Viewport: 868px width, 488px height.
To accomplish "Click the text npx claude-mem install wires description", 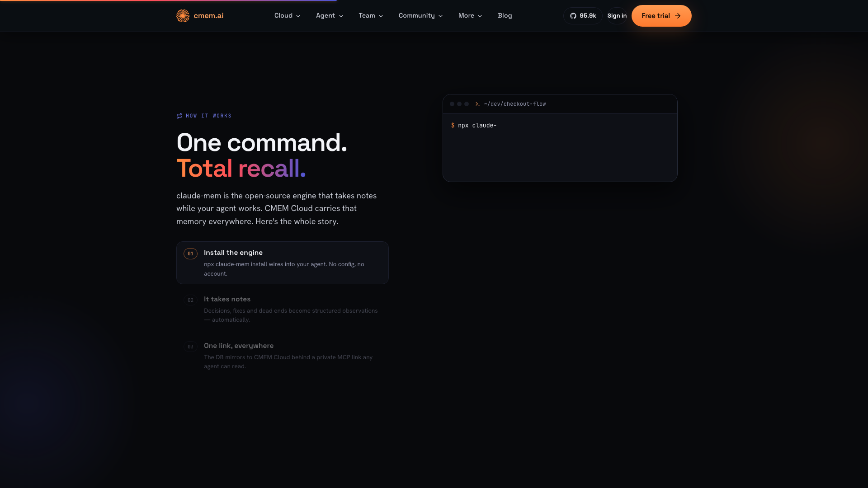I will pyautogui.click(x=284, y=269).
